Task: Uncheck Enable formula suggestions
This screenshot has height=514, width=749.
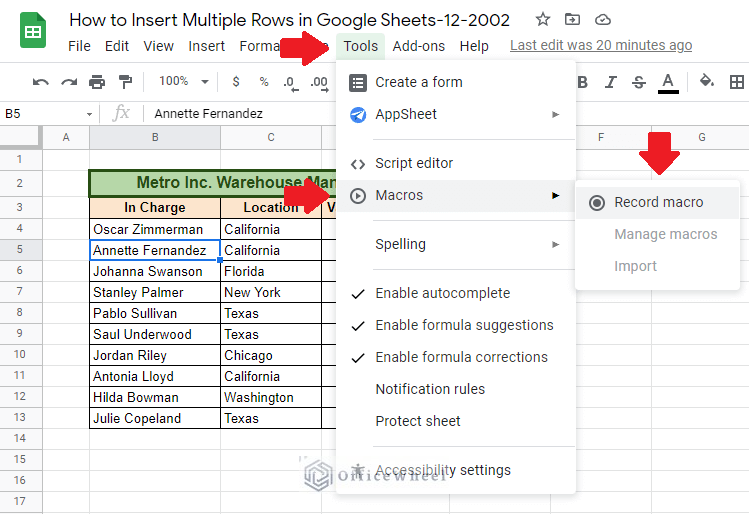Action: (463, 325)
